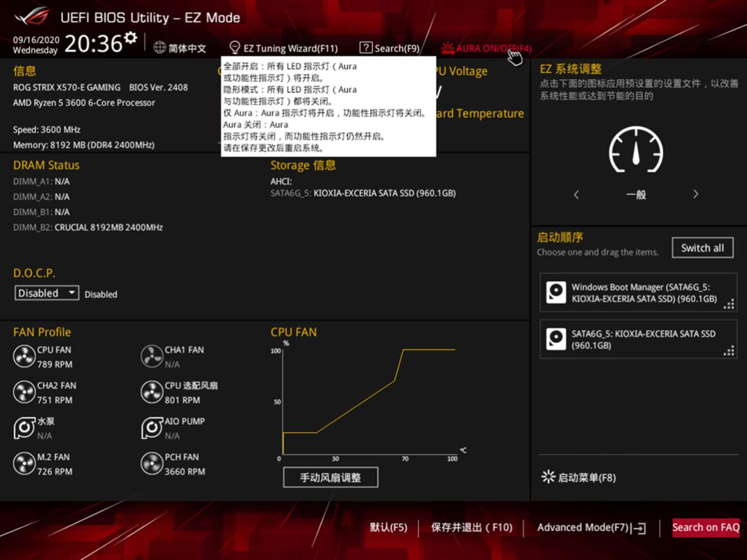Click the settings gear next to the clock
The height and width of the screenshot is (560, 747).
click(x=131, y=38)
